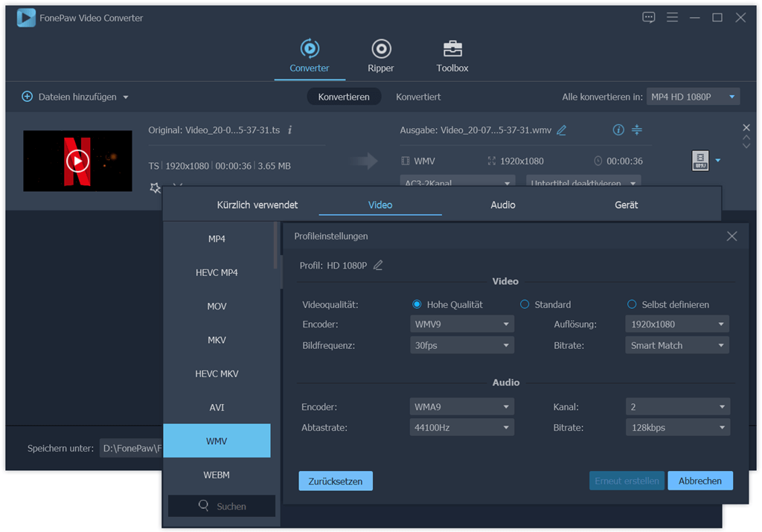Click the compress/split settings icon

point(637,129)
